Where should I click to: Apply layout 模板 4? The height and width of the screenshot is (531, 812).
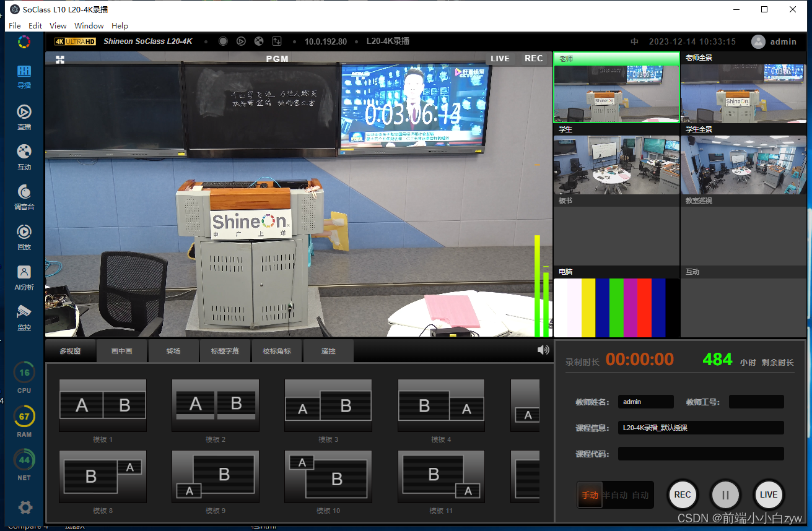pyautogui.click(x=442, y=405)
